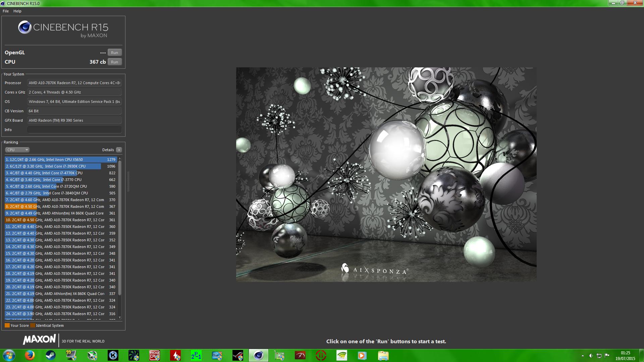Open the green wifi signal taskbar icon

click(342, 356)
